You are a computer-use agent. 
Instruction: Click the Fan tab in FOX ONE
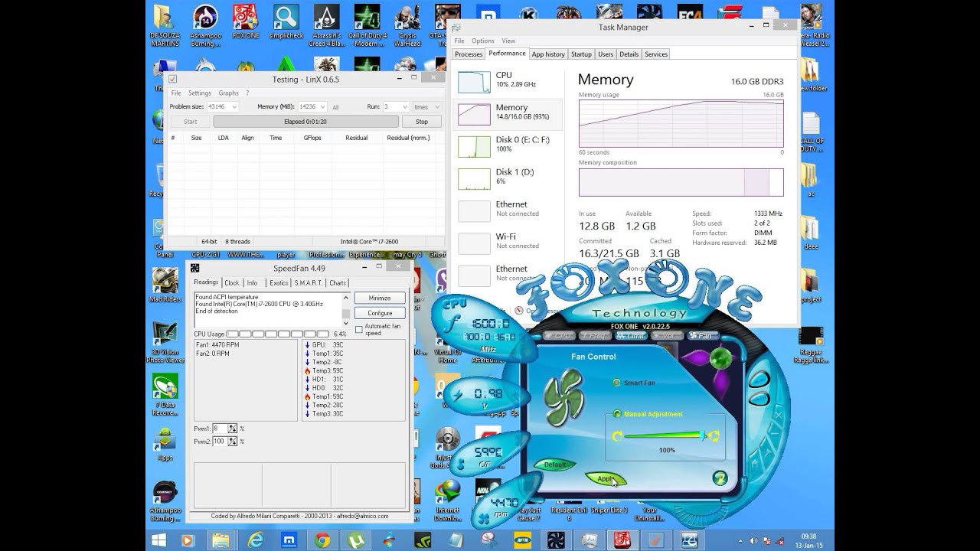tap(702, 336)
